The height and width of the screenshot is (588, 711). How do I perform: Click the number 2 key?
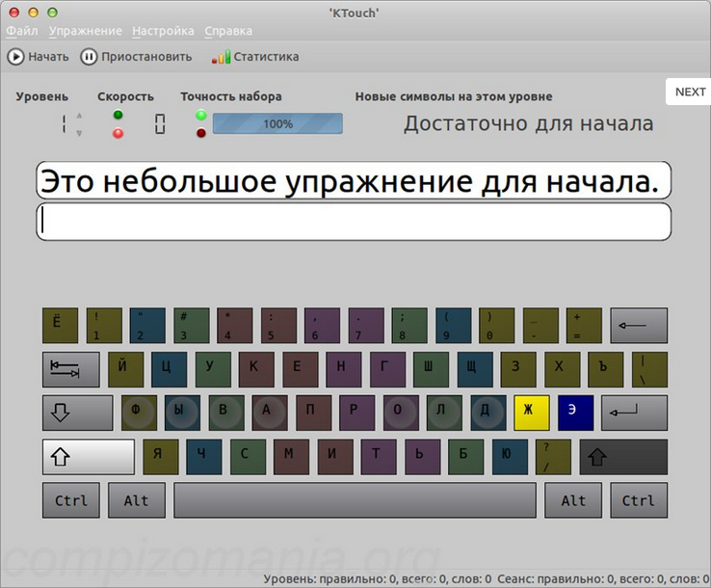tap(147, 325)
